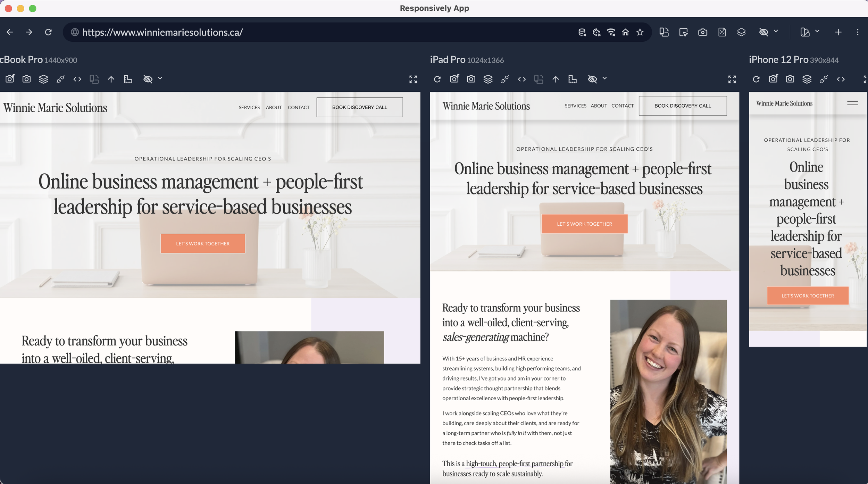Open devtools on the iPad Pro preview
The height and width of the screenshot is (484, 868).
point(521,79)
